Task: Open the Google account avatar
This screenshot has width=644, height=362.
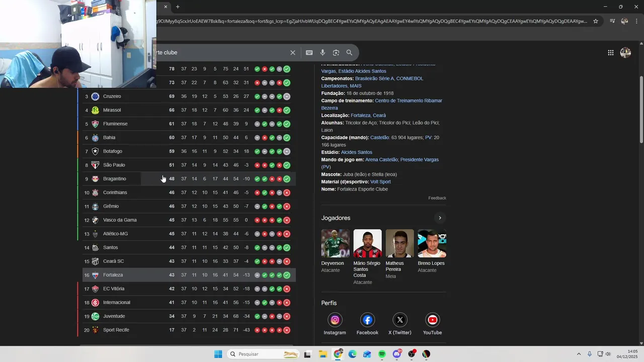Action: [x=625, y=52]
